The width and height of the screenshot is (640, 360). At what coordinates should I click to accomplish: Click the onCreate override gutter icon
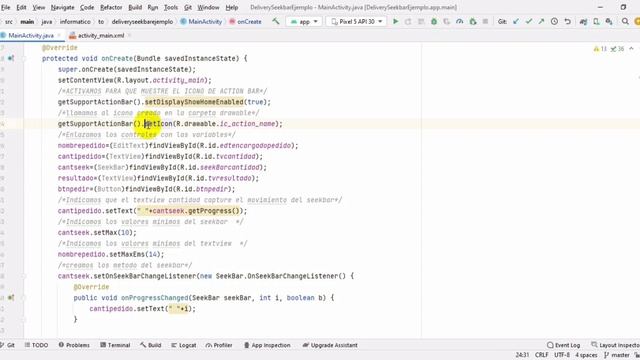coord(11,58)
